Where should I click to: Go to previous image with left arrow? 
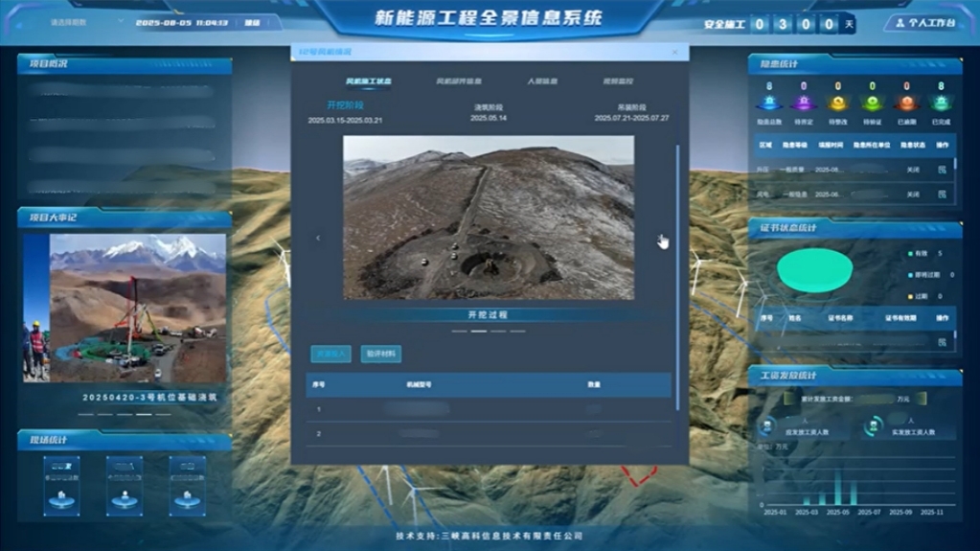coord(318,238)
